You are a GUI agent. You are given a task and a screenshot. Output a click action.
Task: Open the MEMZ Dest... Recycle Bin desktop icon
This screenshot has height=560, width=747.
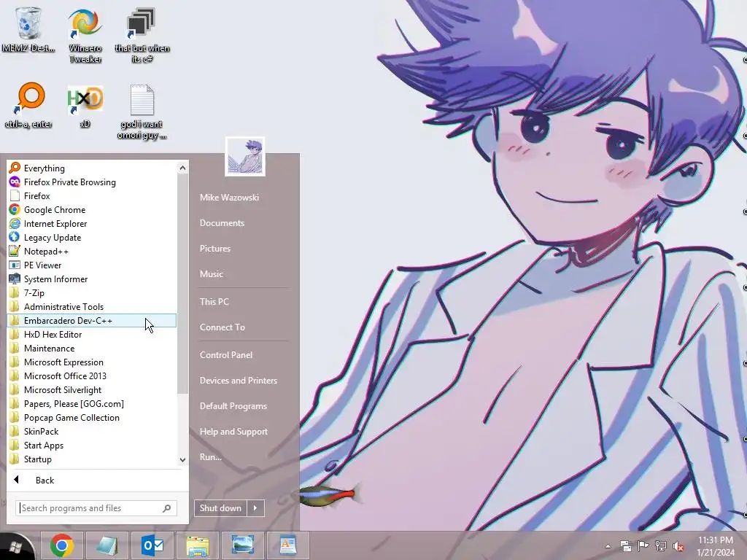click(x=28, y=29)
